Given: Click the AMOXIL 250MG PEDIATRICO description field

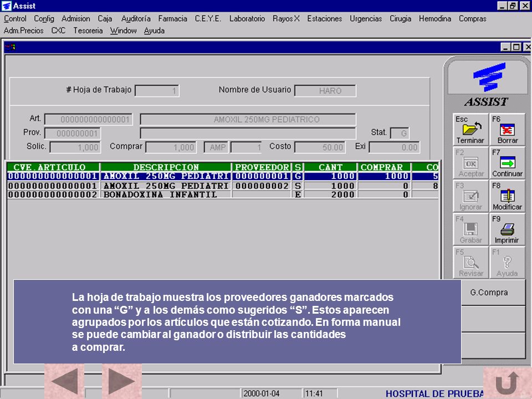Looking at the screenshot, I should click(x=248, y=120).
